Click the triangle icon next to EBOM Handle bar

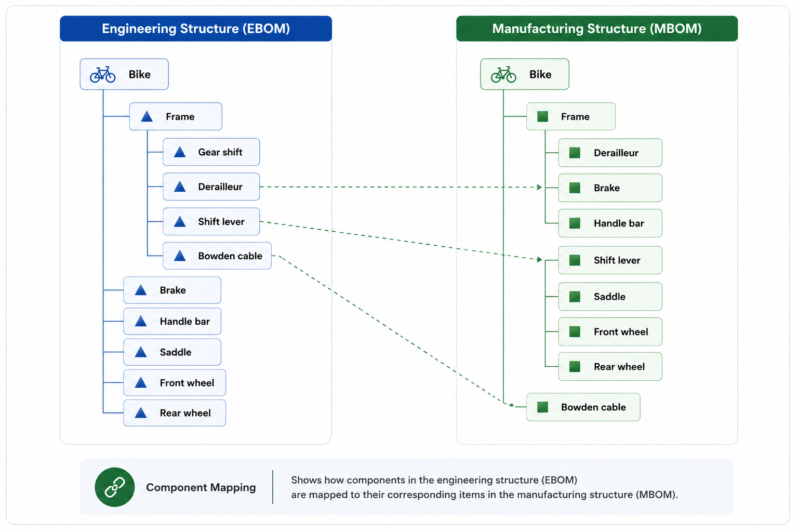pyautogui.click(x=141, y=321)
